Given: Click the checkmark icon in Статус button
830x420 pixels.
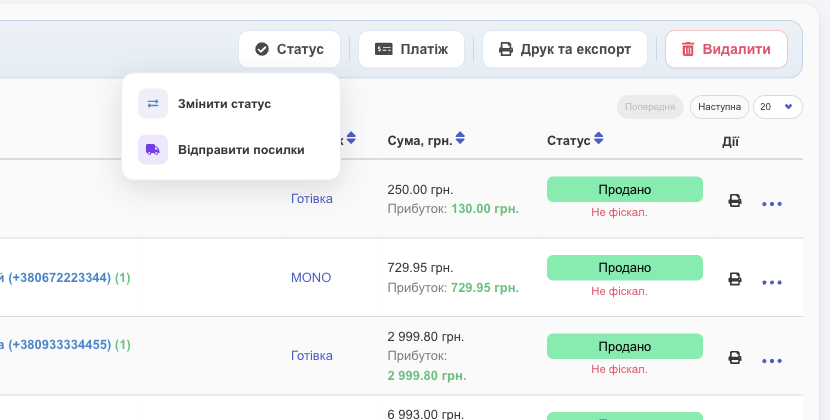Looking at the screenshot, I should click(x=261, y=49).
